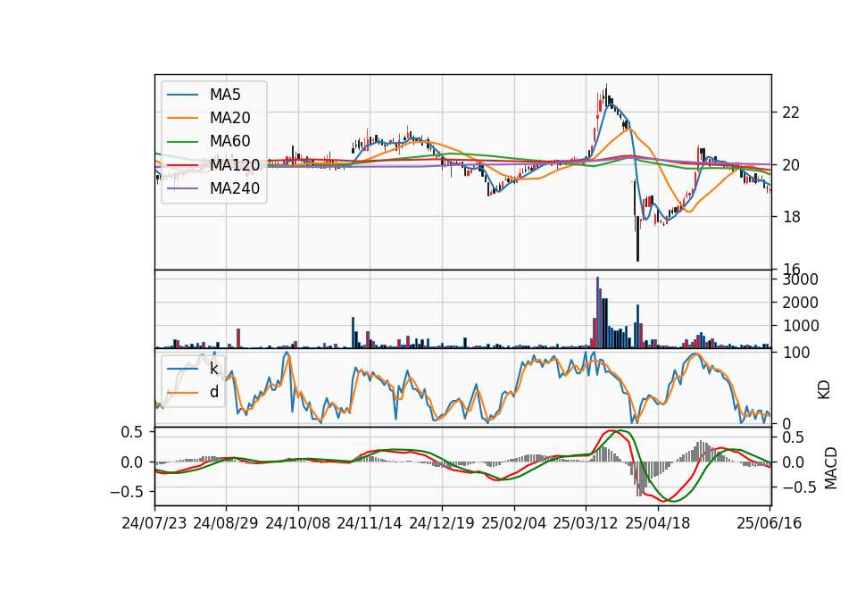The image size is (857, 616).
Task: Click the green MA60 legend line sample
Action: [182, 142]
